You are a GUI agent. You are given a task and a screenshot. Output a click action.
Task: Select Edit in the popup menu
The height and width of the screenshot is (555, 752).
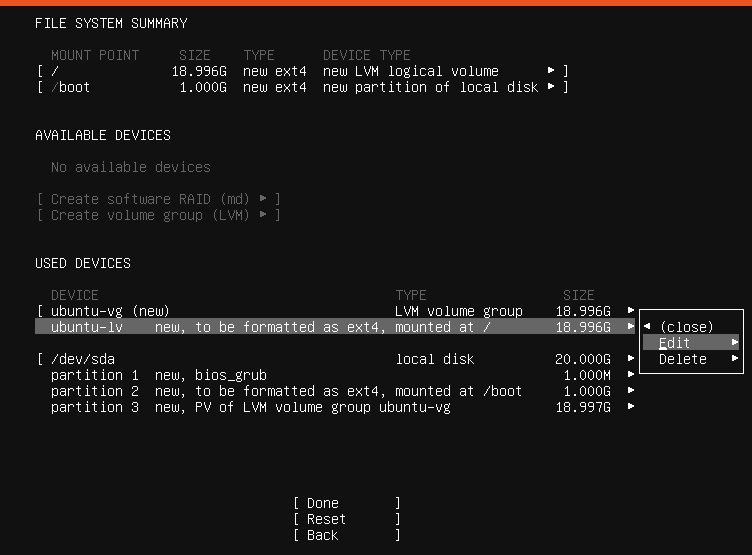coord(691,343)
